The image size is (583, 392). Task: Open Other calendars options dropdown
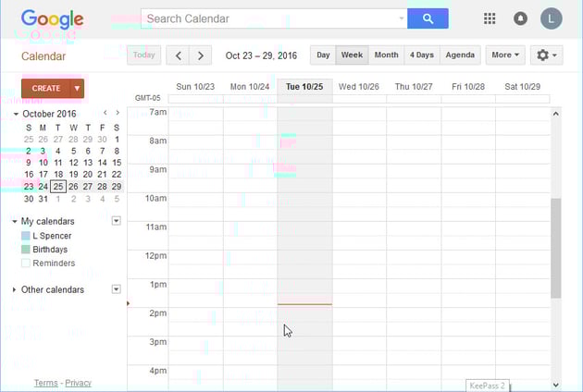(116, 289)
